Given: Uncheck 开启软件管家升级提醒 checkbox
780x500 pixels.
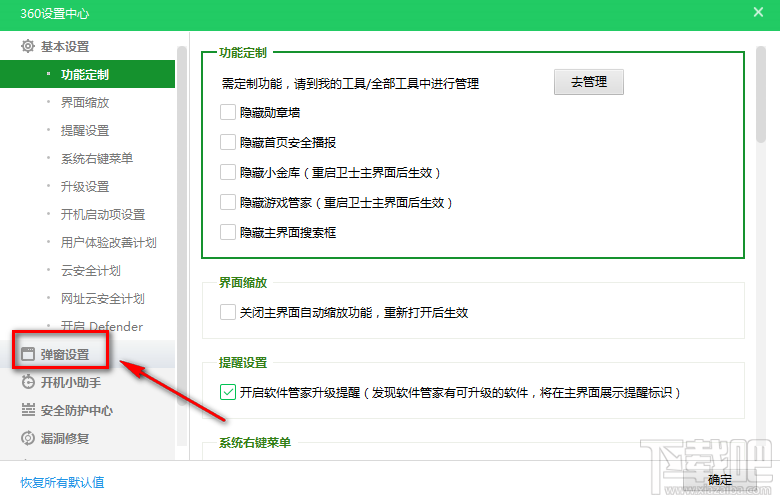Looking at the screenshot, I should (228, 392).
